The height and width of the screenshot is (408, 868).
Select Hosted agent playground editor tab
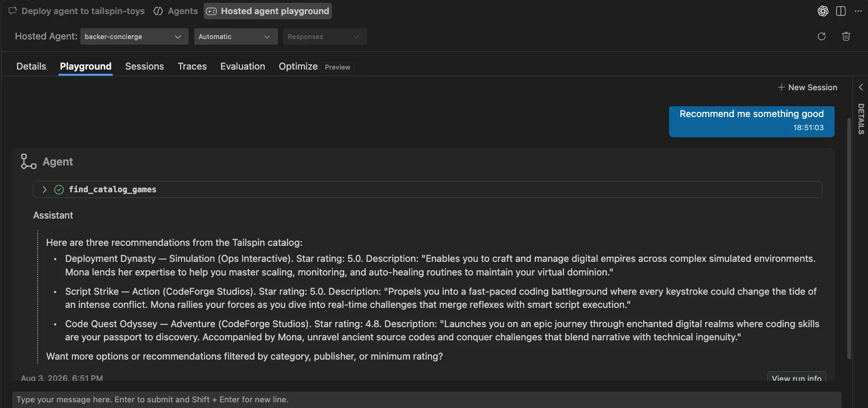pyautogui.click(x=268, y=11)
